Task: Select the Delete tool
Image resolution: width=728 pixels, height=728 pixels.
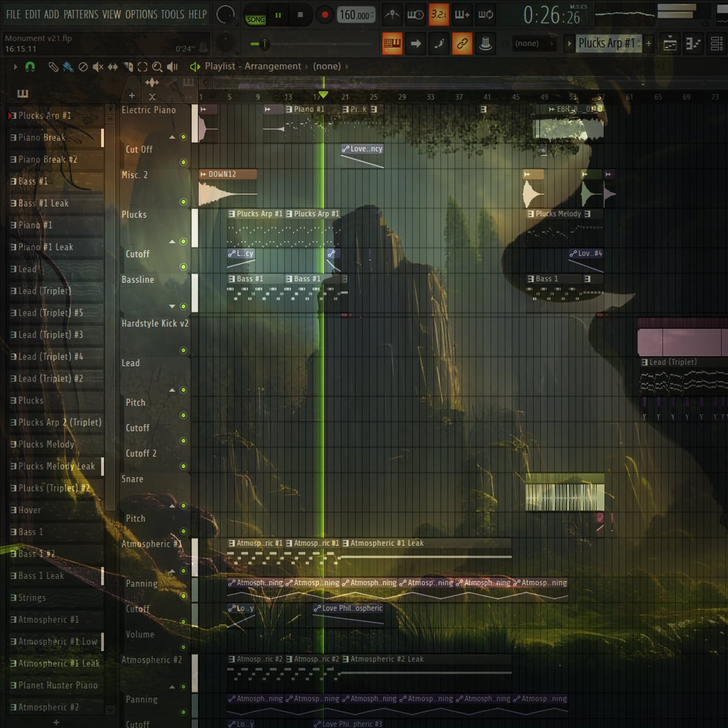Action: (x=83, y=67)
